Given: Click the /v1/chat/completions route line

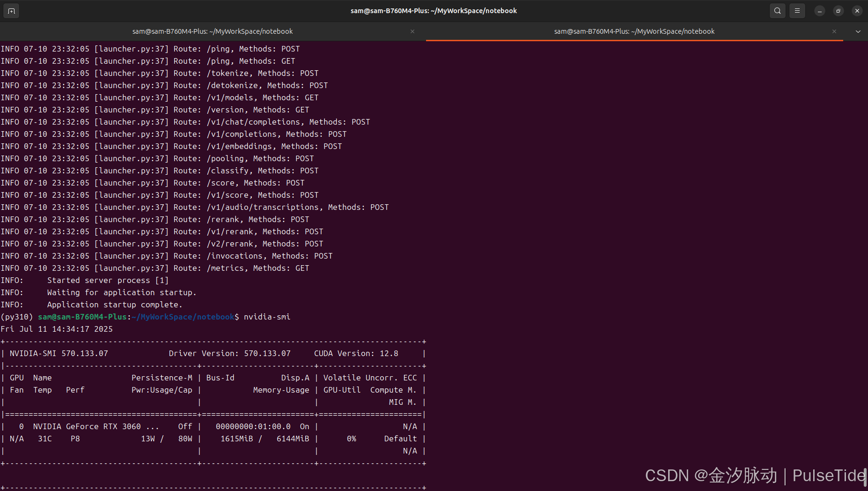Looking at the screenshot, I should [x=185, y=122].
